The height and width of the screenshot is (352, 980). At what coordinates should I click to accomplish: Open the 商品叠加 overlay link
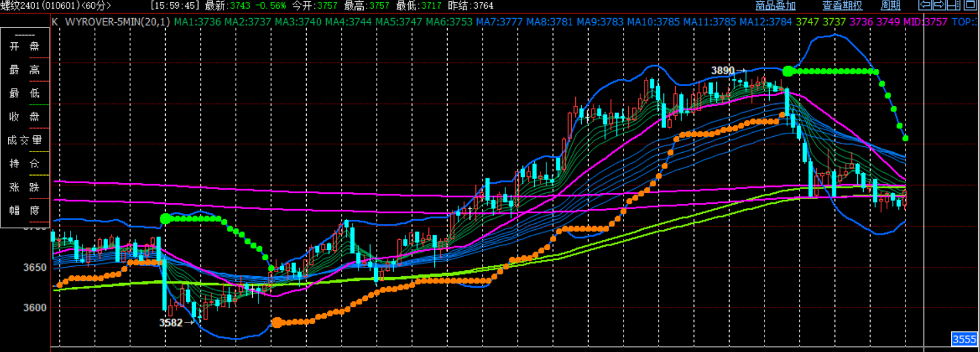[x=775, y=6]
